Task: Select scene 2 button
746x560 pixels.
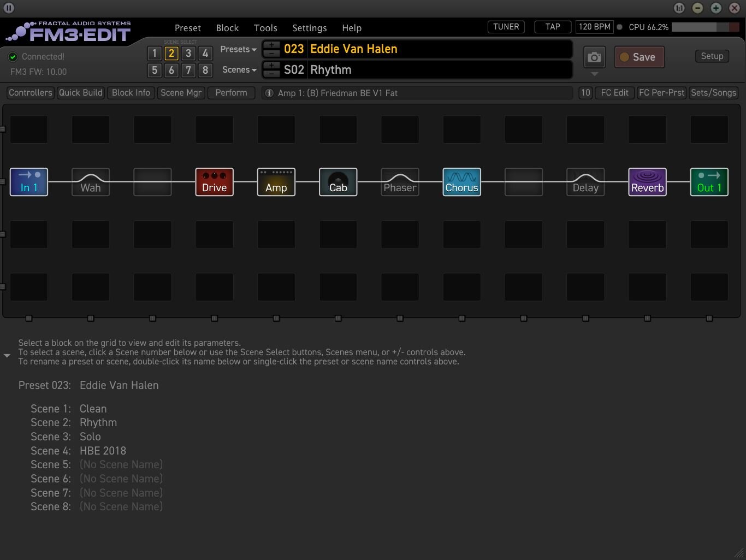Action: [x=171, y=53]
